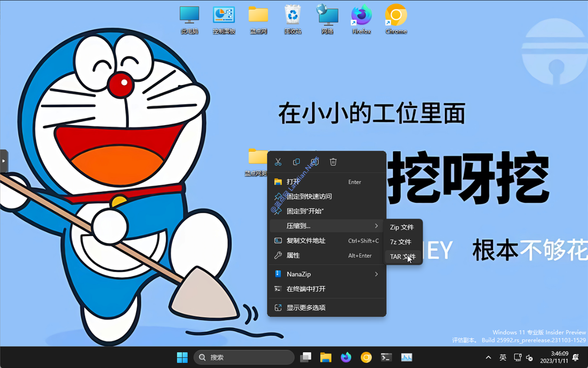Click the taskbar 搜索 search box

click(x=244, y=357)
